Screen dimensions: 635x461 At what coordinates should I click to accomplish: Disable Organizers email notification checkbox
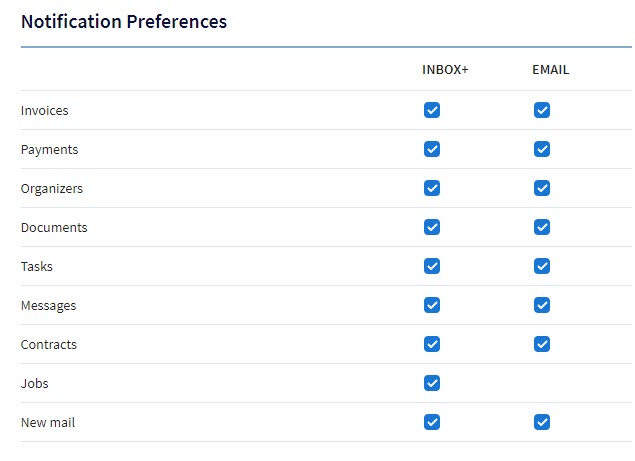click(x=542, y=188)
